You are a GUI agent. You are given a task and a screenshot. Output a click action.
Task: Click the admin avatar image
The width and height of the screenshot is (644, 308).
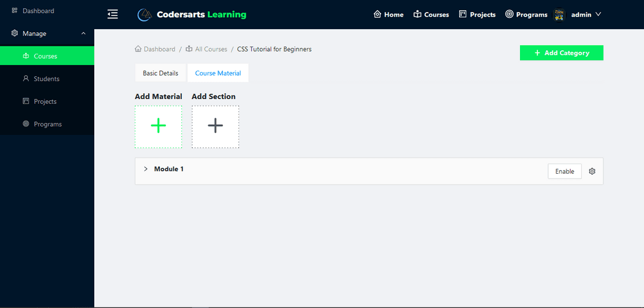559,15
